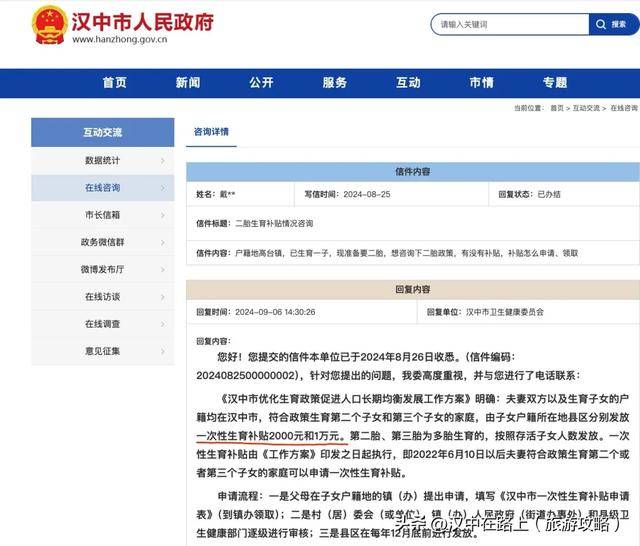Click the 互动交流 breadcrumb link

point(586,108)
